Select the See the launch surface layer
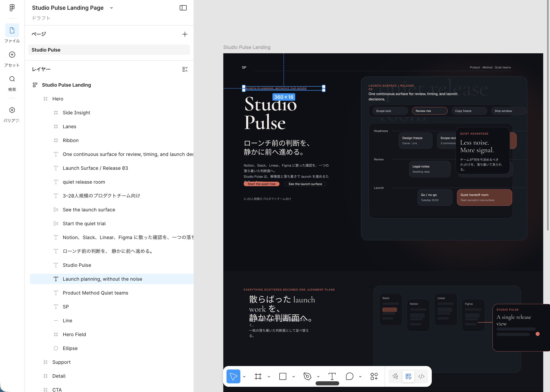550x392 pixels. click(112, 210)
